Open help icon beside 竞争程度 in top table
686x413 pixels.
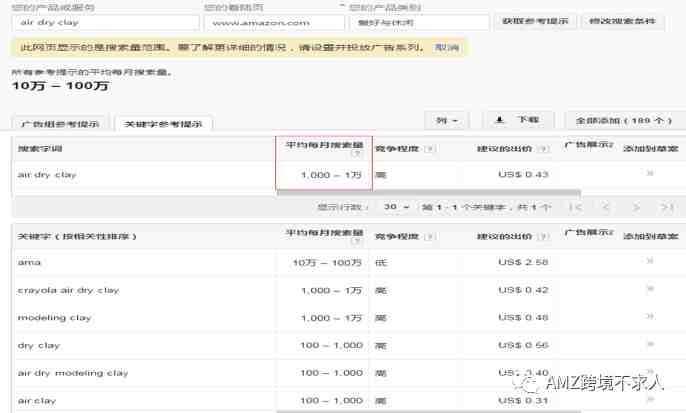click(x=430, y=149)
